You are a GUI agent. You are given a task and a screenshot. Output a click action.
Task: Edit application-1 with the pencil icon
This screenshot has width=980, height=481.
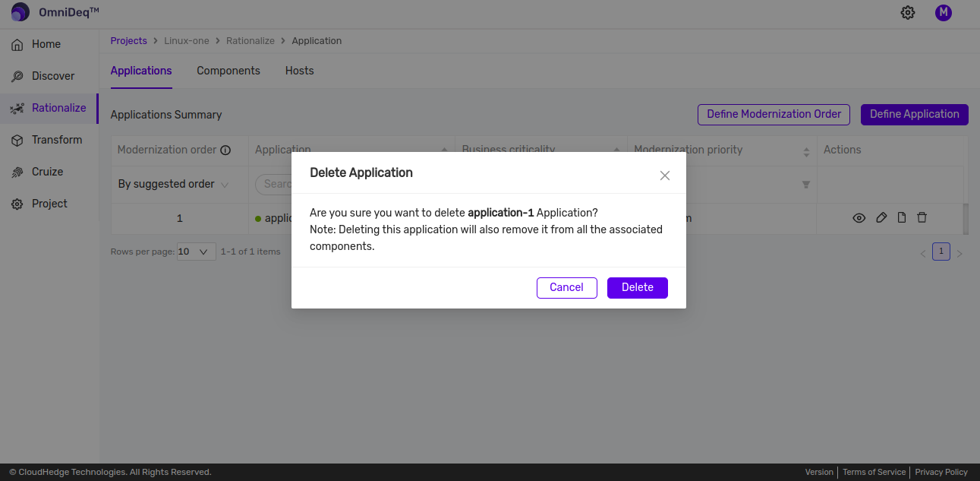click(881, 218)
